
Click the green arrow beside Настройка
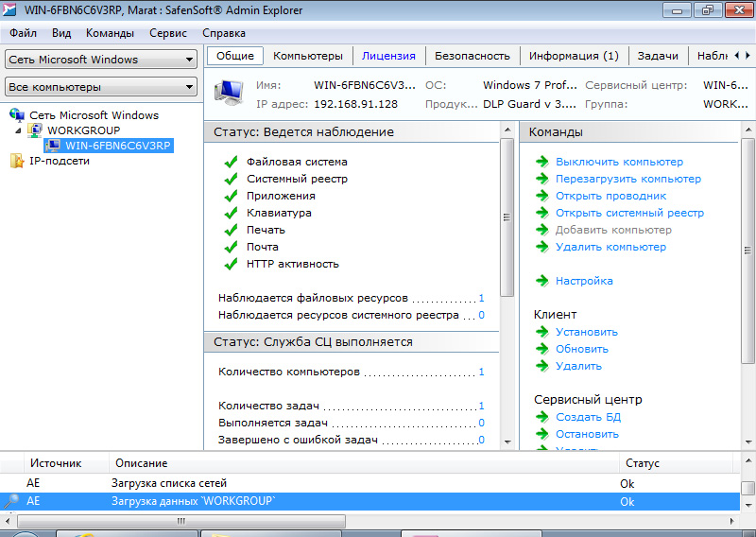tap(542, 281)
